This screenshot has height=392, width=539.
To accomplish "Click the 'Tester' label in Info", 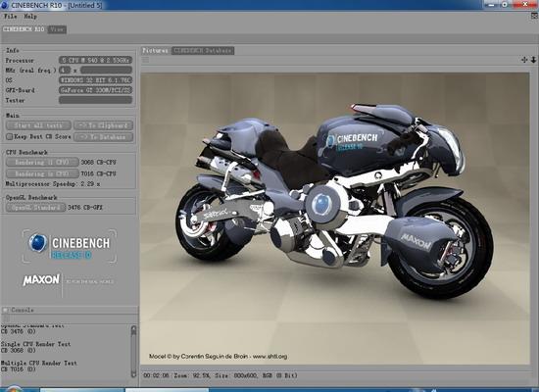I will tap(15, 100).
